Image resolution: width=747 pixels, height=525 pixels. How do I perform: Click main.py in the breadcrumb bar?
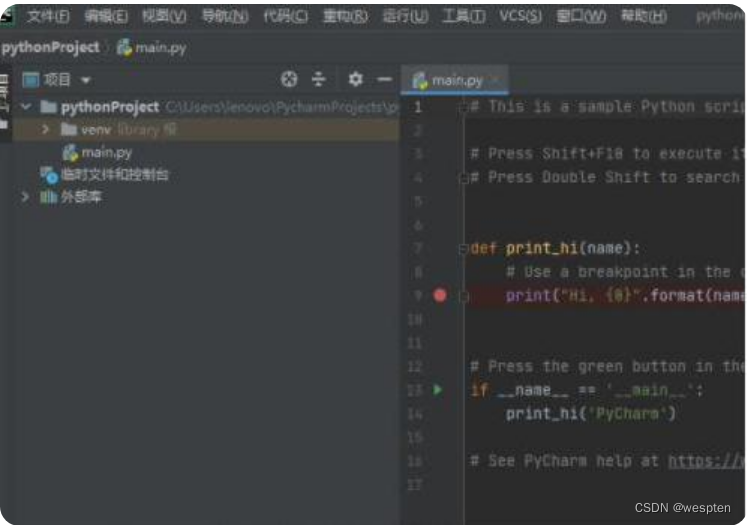pos(151,48)
